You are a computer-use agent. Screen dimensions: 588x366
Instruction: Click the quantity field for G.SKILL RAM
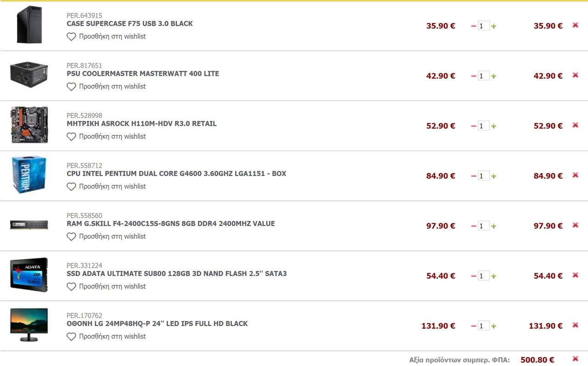pyautogui.click(x=484, y=226)
